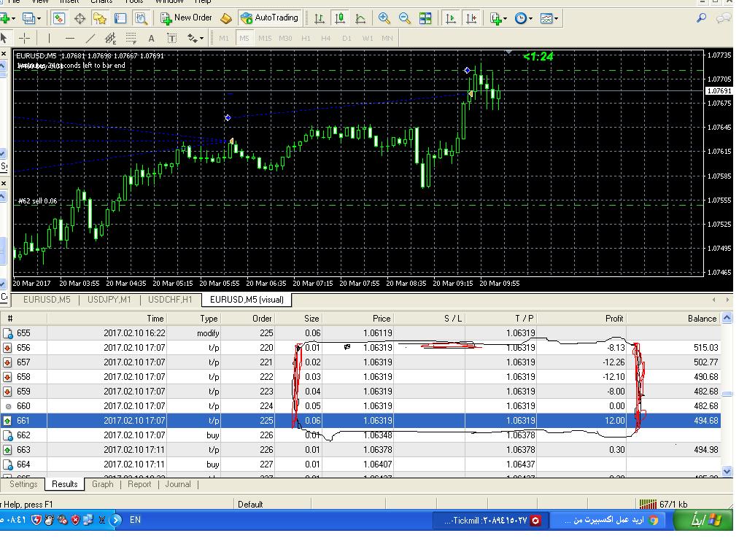The image size is (747, 560).
Task: Open the profiles dropdown
Action: point(31,18)
